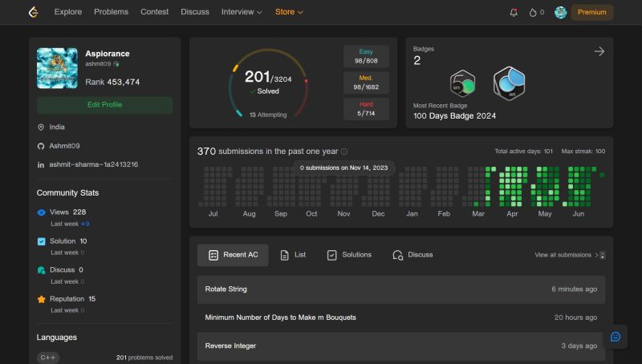This screenshot has height=364, width=642.
Task: Click the Hard 5/714 stat box
Action: [366, 109]
